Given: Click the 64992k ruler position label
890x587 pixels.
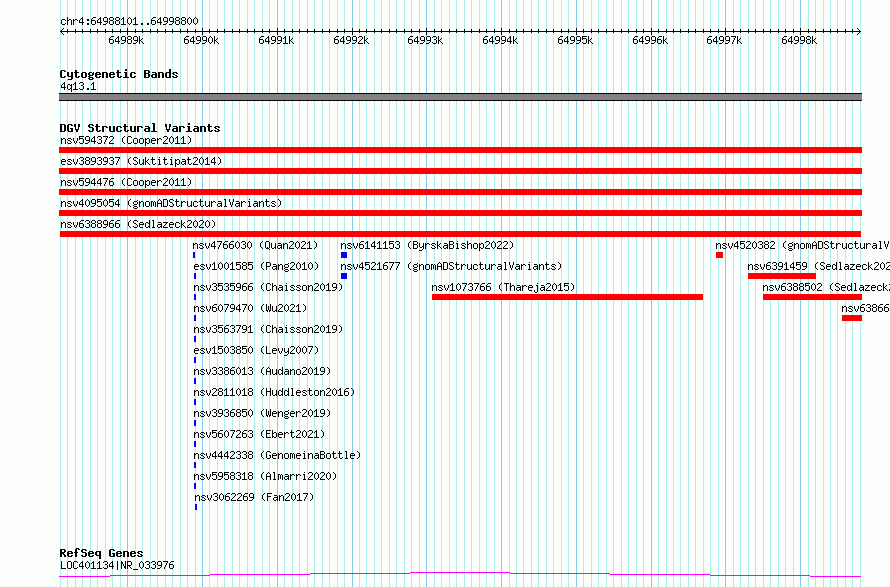Looking at the screenshot, I should [351, 41].
